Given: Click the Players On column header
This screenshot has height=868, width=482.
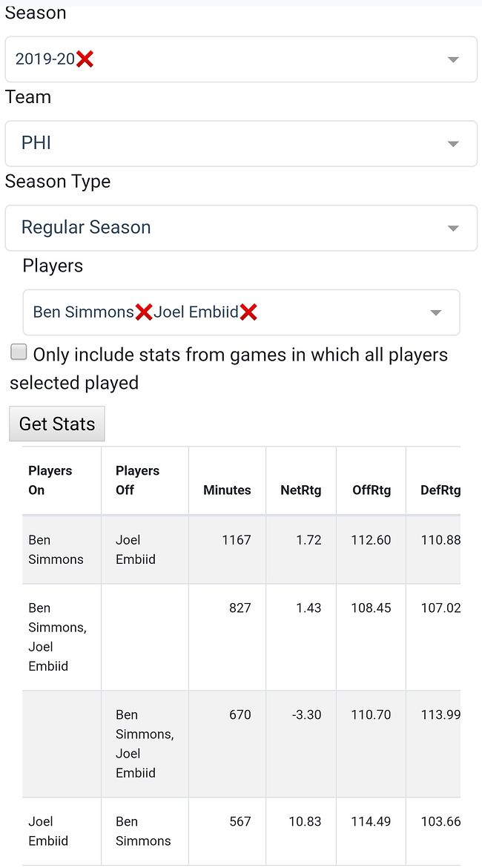Looking at the screenshot, I should 50,480.
